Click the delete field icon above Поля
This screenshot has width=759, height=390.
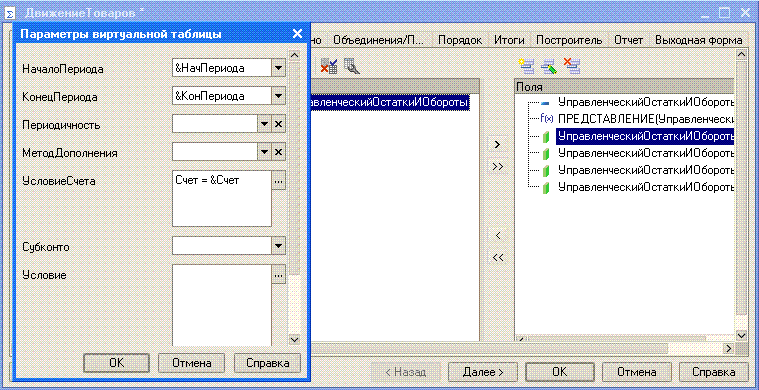pyautogui.click(x=572, y=66)
